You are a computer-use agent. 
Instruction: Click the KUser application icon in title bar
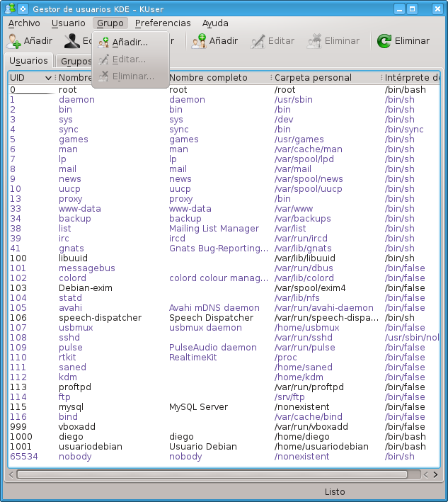click(x=10, y=8)
